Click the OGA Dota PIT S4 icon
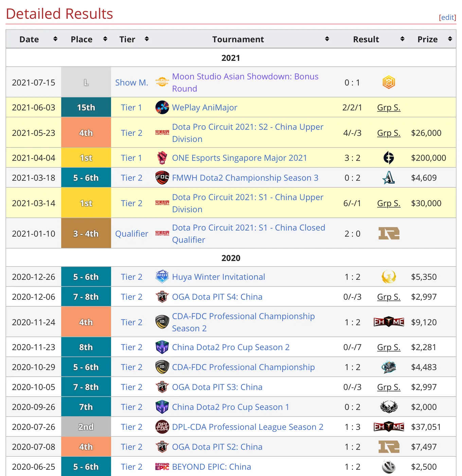The height and width of the screenshot is (476, 462). click(x=162, y=297)
